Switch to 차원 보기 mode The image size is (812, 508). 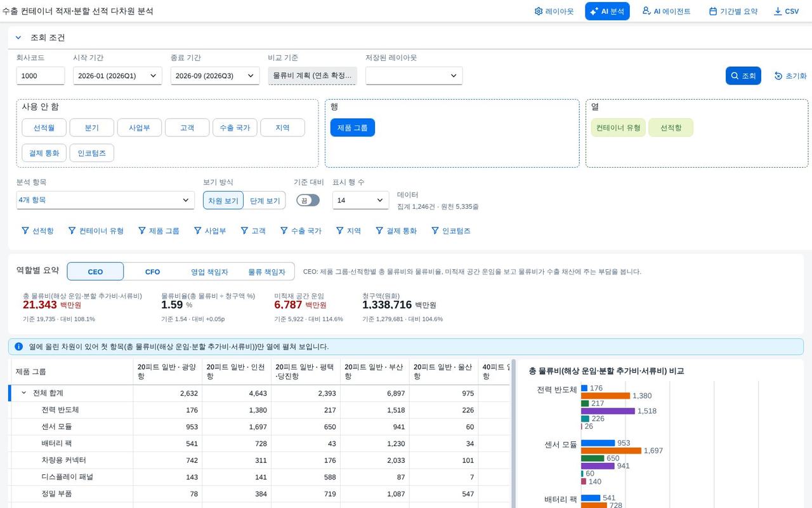point(223,201)
